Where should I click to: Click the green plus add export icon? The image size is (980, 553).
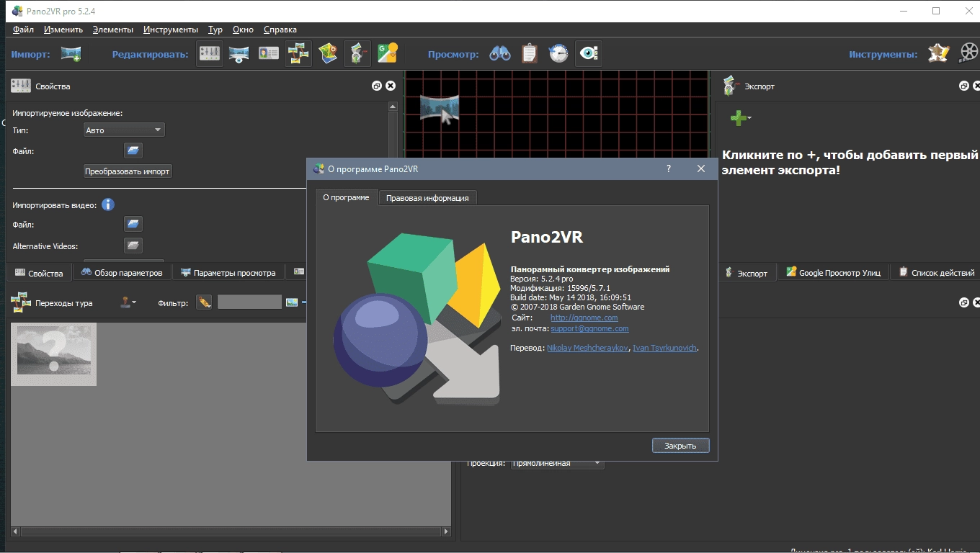[x=740, y=118]
